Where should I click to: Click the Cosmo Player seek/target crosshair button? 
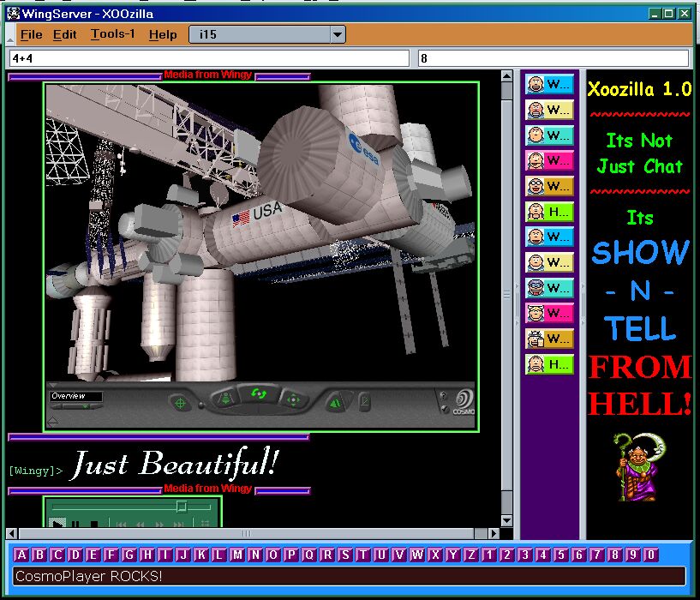coord(181,402)
